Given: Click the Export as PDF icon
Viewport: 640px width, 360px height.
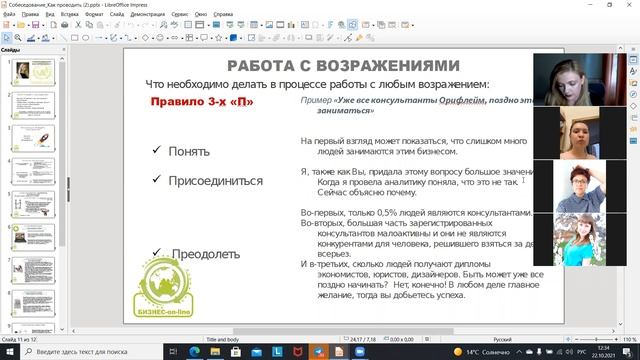Looking at the screenshot, I should point(53,25).
